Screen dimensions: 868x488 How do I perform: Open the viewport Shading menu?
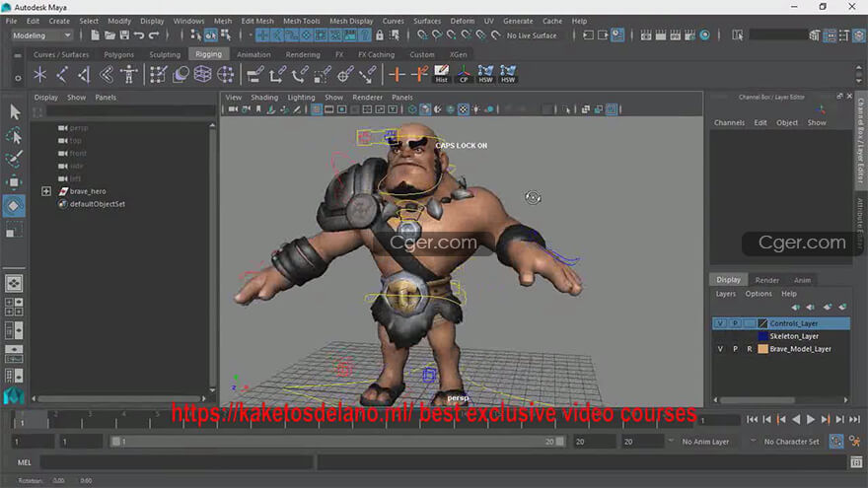[264, 98]
